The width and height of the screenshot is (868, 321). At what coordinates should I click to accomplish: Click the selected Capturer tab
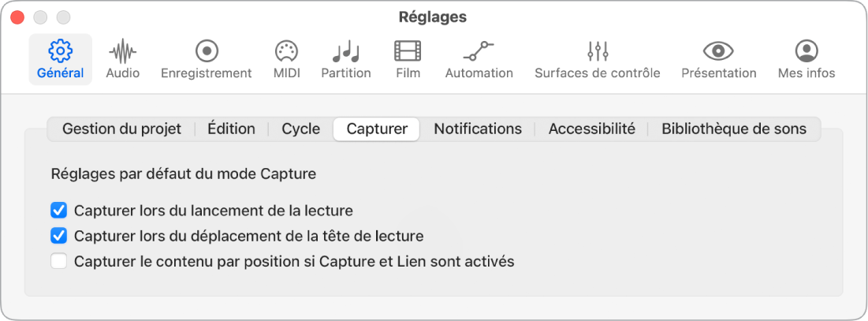coord(377,129)
